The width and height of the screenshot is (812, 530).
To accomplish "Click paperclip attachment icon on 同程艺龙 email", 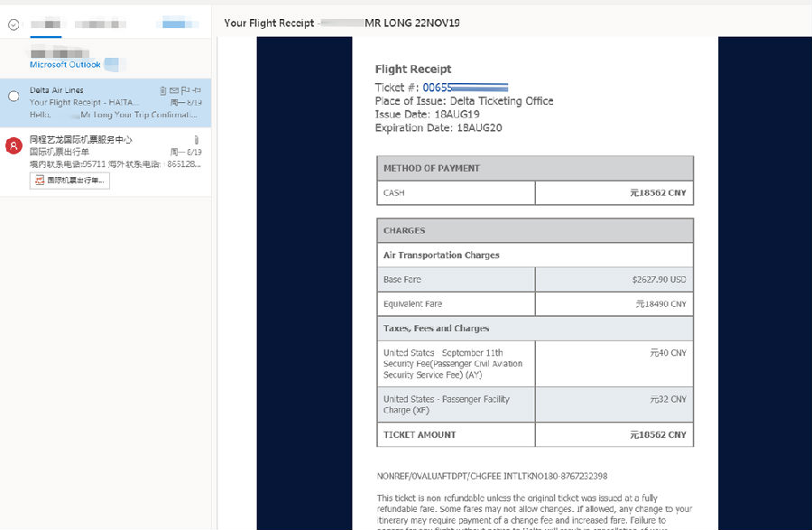I will pos(196,140).
